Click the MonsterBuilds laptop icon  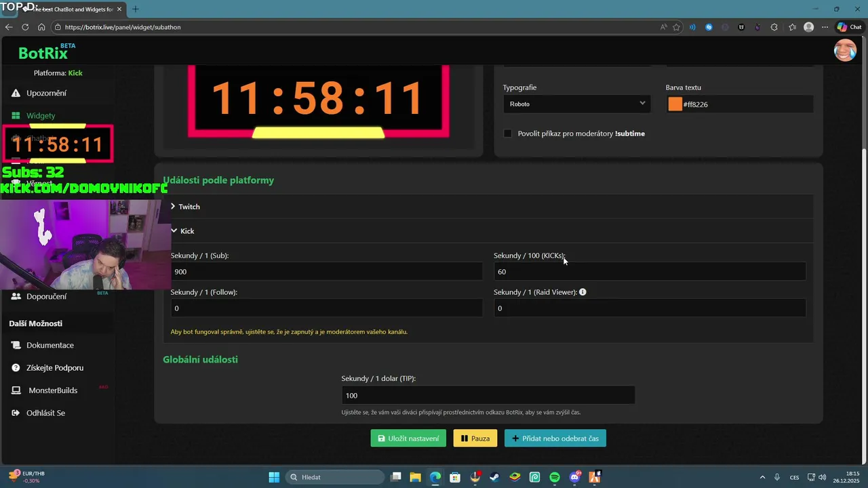(16, 390)
